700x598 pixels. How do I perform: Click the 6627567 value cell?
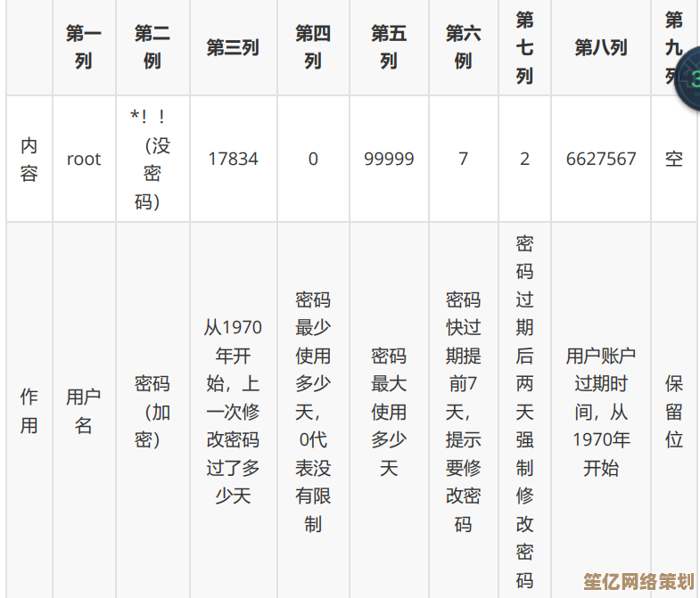601,159
